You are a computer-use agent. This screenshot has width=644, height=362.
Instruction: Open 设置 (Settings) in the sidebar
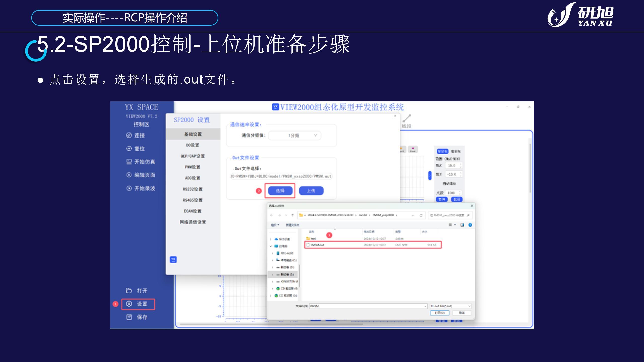[138, 304]
